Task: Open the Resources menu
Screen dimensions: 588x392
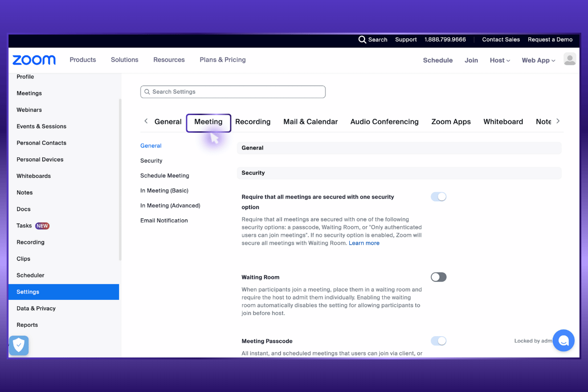Action: 169,60
